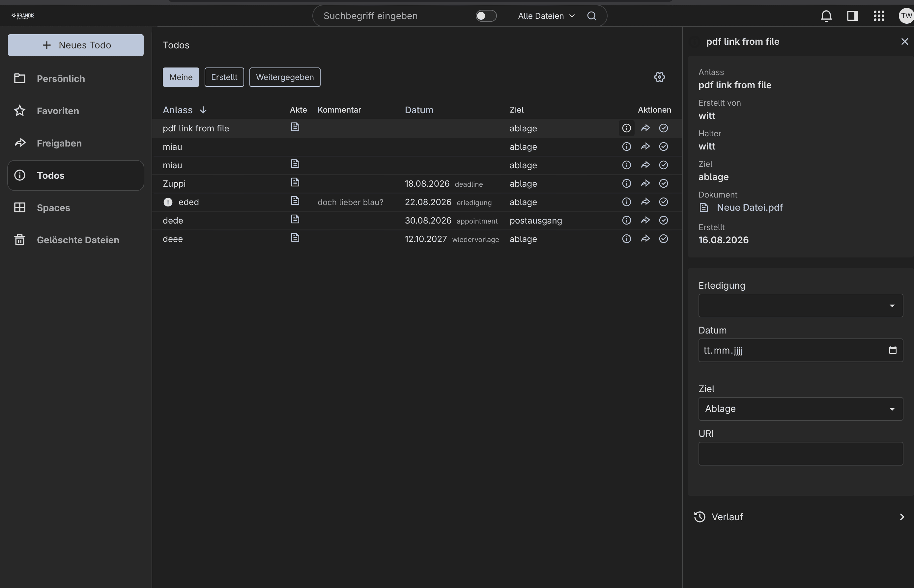Viewport: 914px width, 588px height.
Task: Open Todos in the sidebar
Action: 76,175
